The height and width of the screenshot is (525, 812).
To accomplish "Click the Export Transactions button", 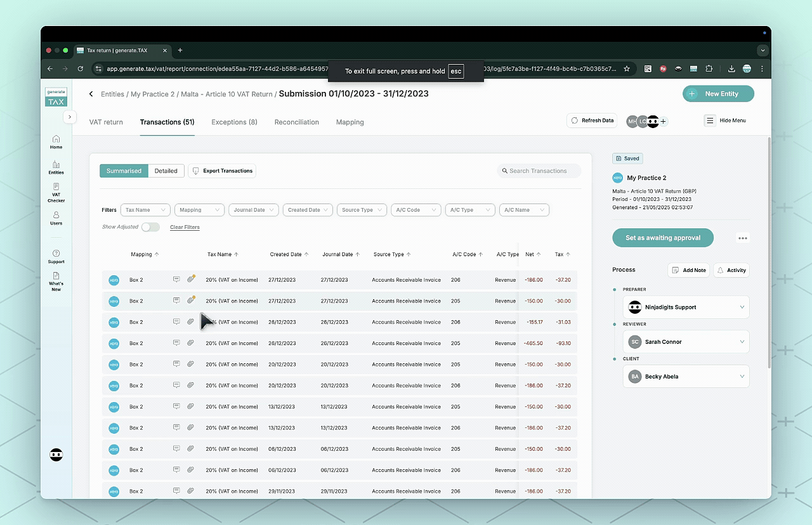I will point(222,171).
